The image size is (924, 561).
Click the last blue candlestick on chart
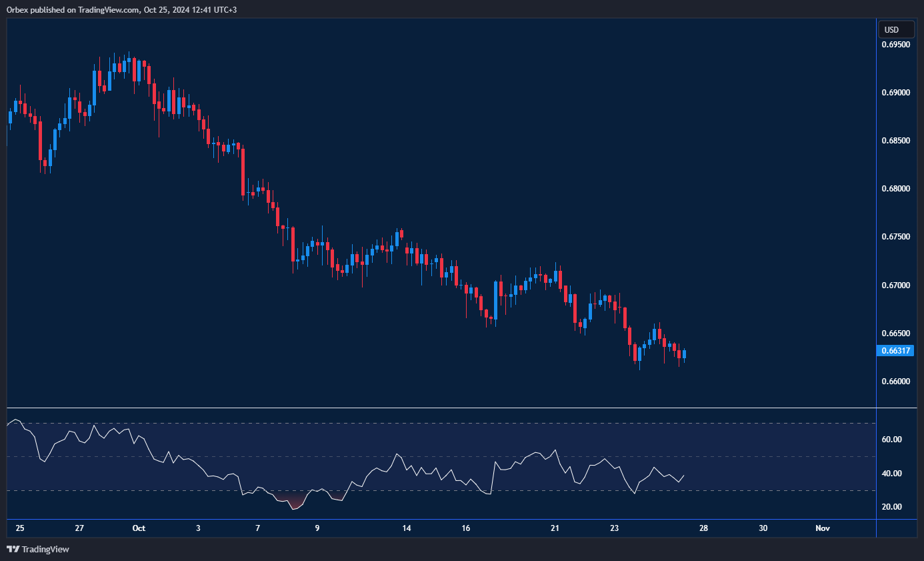pyautogui.click(x=684, y=354)
